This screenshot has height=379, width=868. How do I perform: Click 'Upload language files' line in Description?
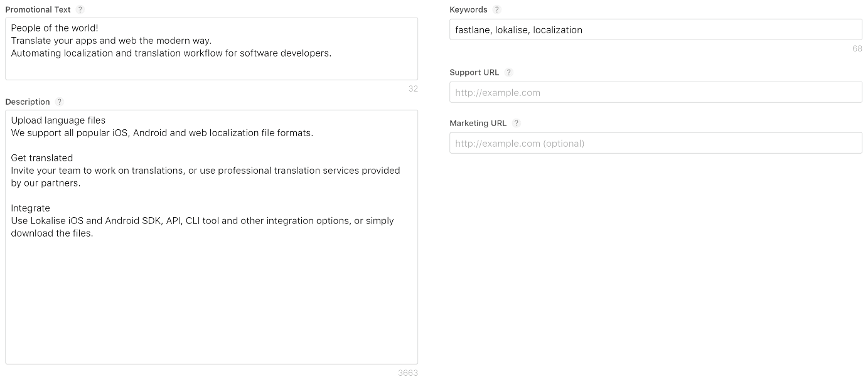coord(58,120)
